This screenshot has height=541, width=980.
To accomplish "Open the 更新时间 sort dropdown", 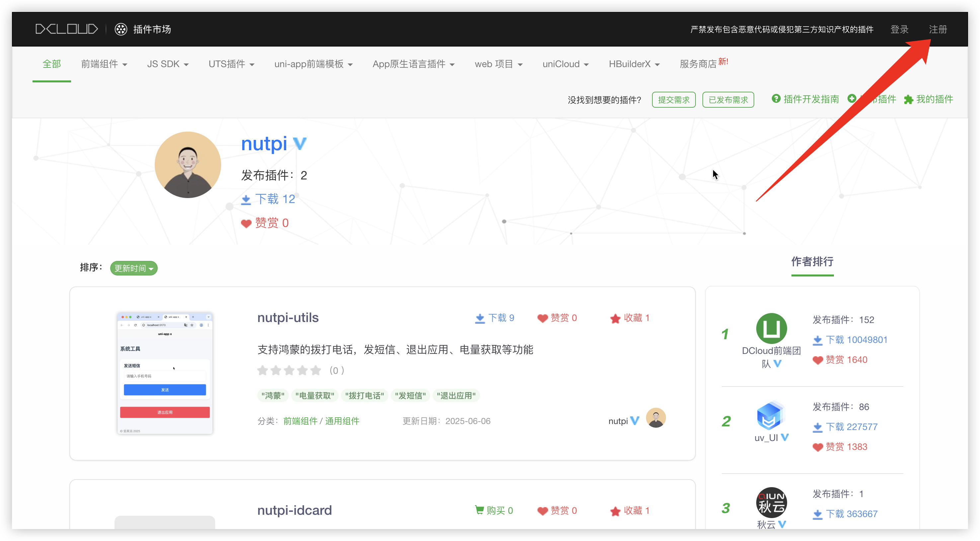I will 133,269.
